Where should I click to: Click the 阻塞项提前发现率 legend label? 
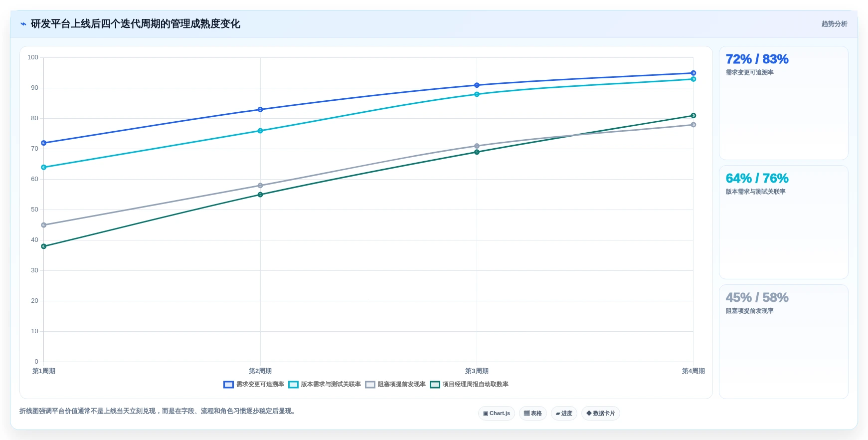pos(402,385)
